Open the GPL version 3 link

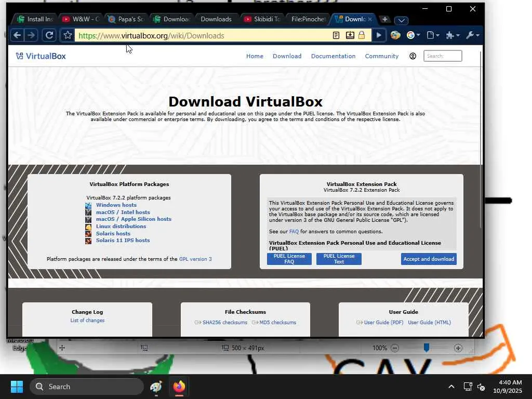pos(195,259)
